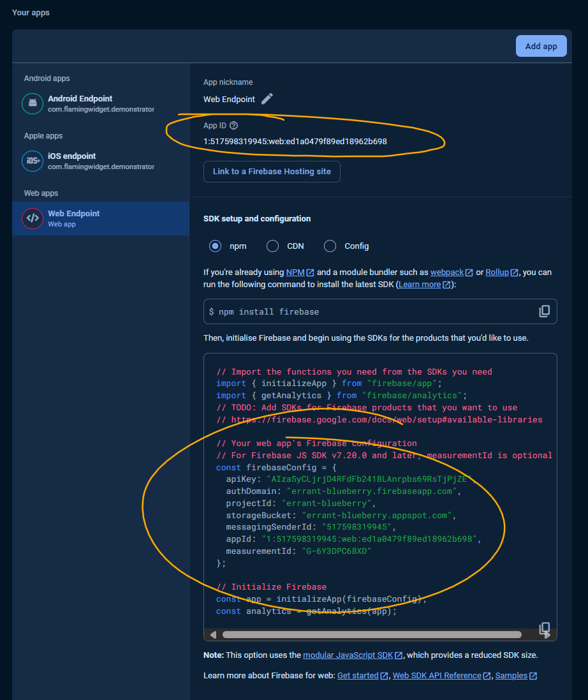
Task: Open the webpack link
Action: (x=446, y=272)
